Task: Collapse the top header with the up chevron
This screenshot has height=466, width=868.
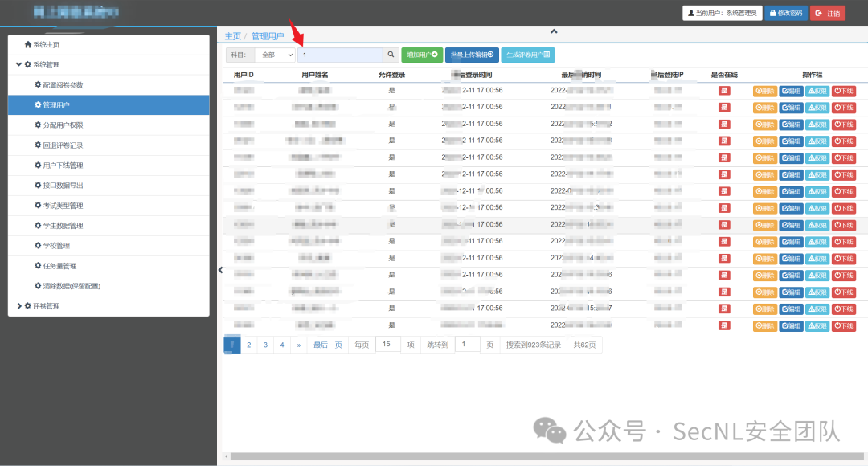Action: [x=553, y=31]
